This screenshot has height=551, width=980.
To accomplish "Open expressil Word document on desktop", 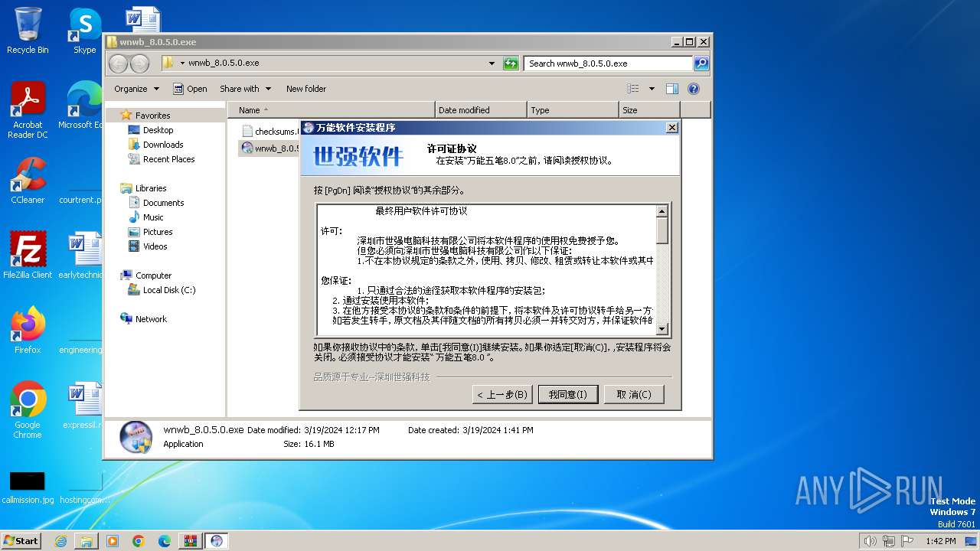I will click(83, 406).
